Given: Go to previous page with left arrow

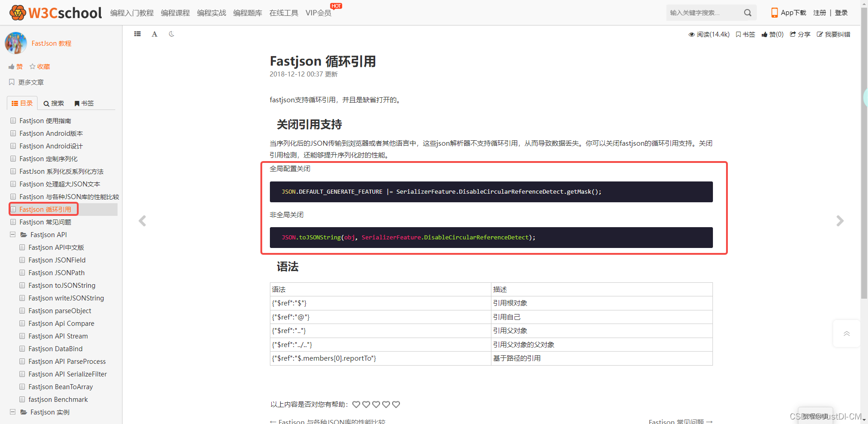Looking at the screenshot, I should point(142,221).
